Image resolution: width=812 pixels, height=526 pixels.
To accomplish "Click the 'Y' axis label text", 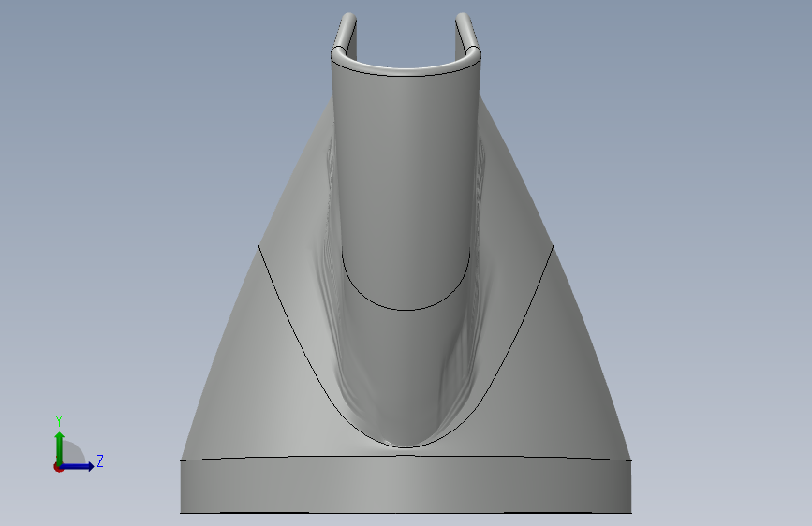I will click(x=59, y=421).
